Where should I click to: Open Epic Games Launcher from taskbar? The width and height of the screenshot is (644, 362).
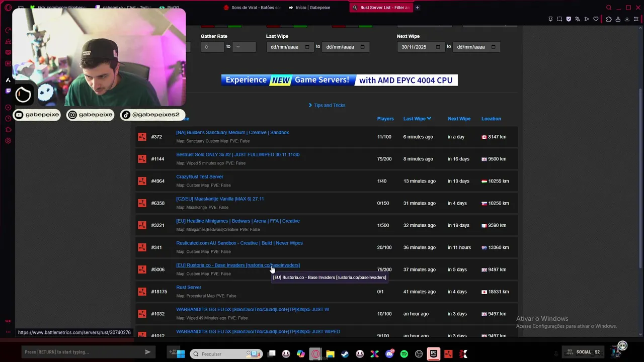click(x=434, y=354)
